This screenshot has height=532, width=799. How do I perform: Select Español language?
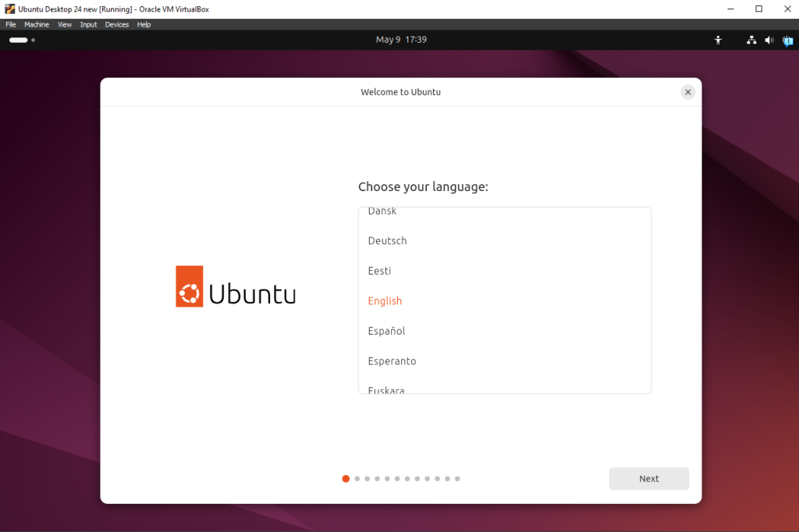tap(505, 331)
